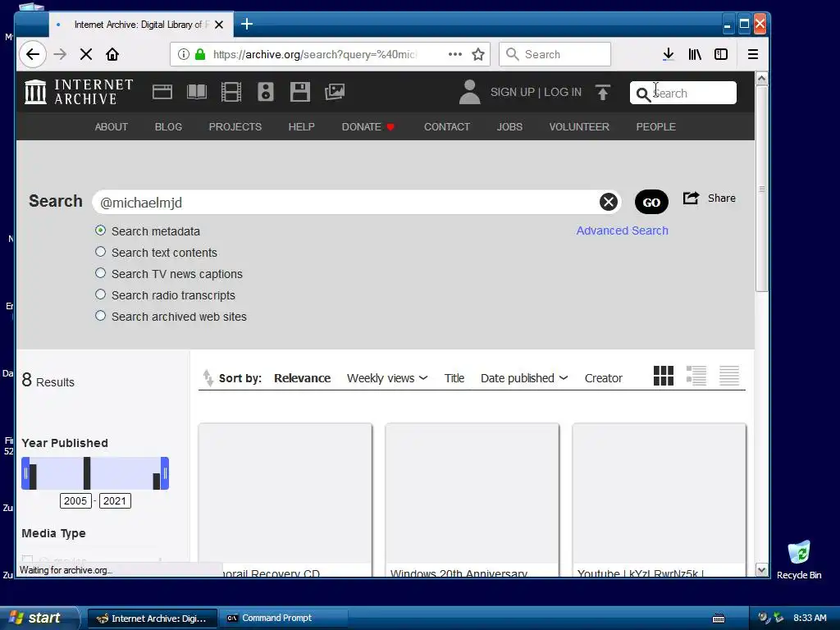
Task: Click the 2005 start year field
Action: (x=75, y=501)
